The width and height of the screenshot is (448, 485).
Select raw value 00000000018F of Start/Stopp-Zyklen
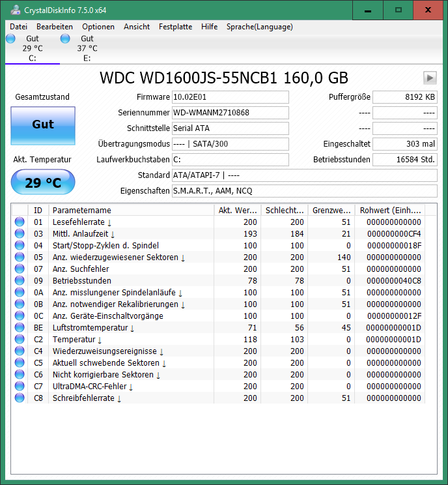pos(394,246)
